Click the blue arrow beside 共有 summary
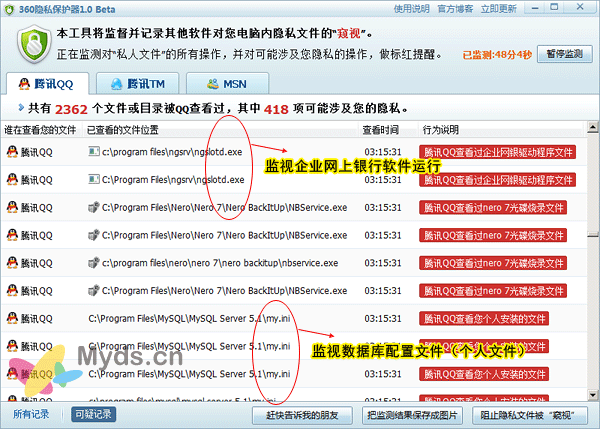 tap(21, 108)
